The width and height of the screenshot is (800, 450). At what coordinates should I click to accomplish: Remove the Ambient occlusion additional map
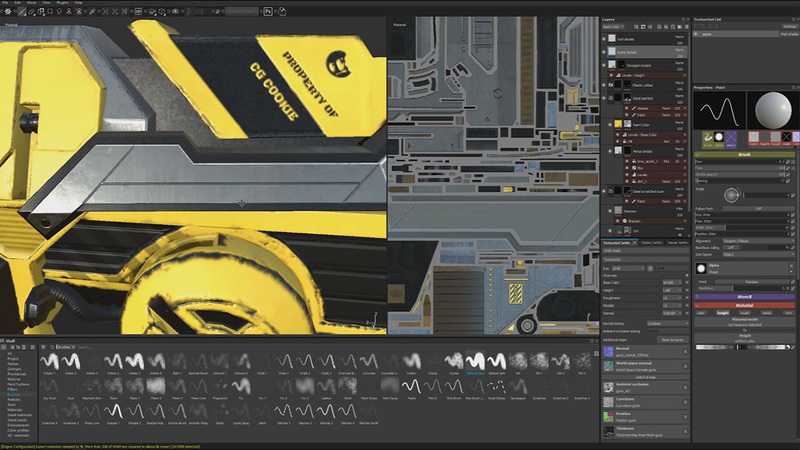685,388
